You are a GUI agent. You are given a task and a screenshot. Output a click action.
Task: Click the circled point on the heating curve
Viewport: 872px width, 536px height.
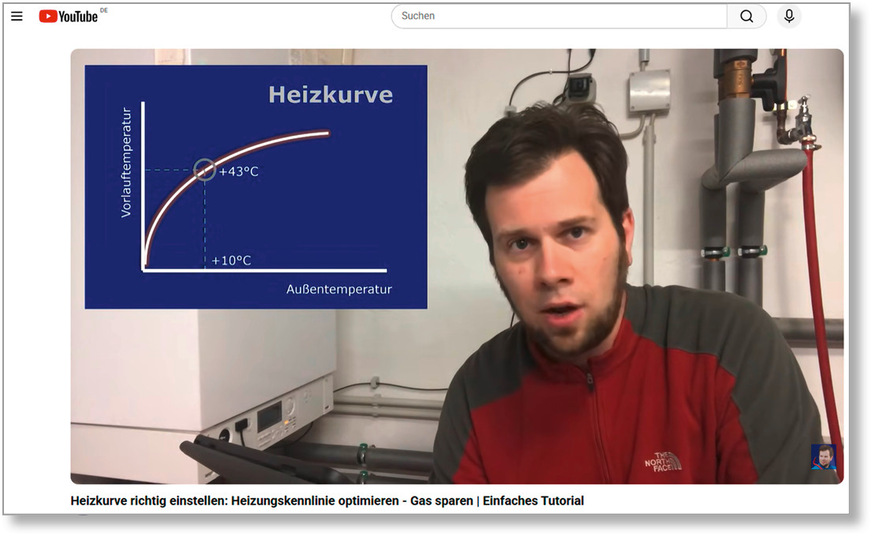point(204,170)
